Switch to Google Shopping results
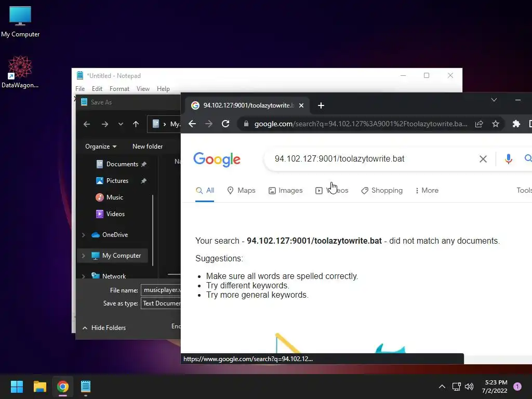532x399 pixels. click(x=382, y=191)
